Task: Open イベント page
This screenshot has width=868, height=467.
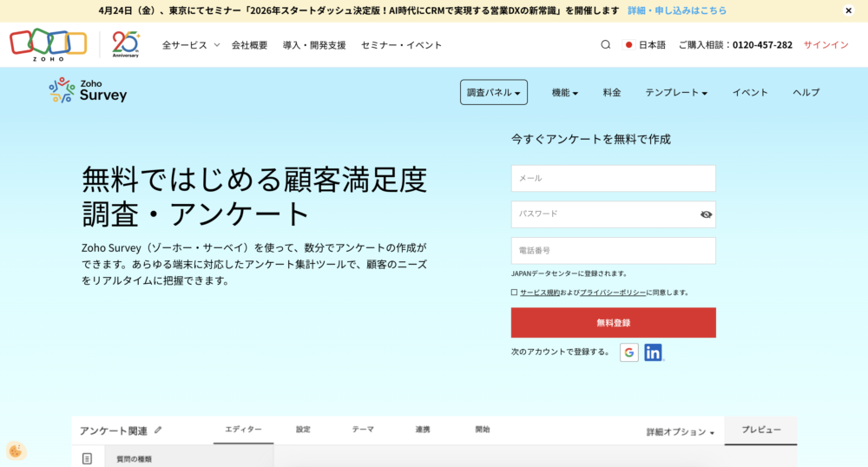Action: pos(750,92)
